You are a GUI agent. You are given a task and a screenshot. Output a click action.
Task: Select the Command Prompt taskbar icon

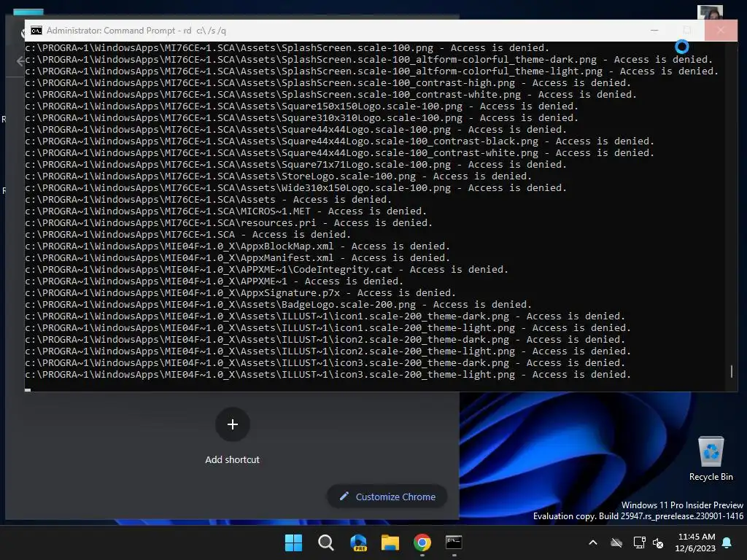tap(454, 542)
